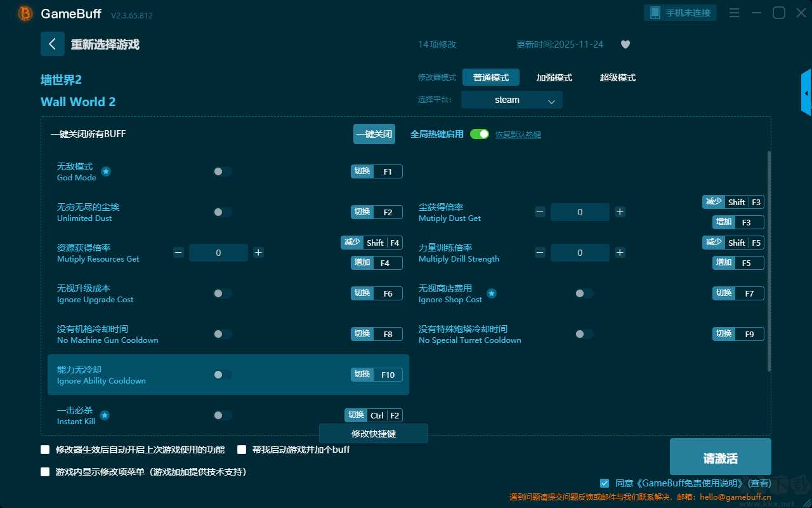Click the Ignore Shop Cost F7 hotkey button
The width and height of the screenshot is (812, 508).
tap(738, 293)
